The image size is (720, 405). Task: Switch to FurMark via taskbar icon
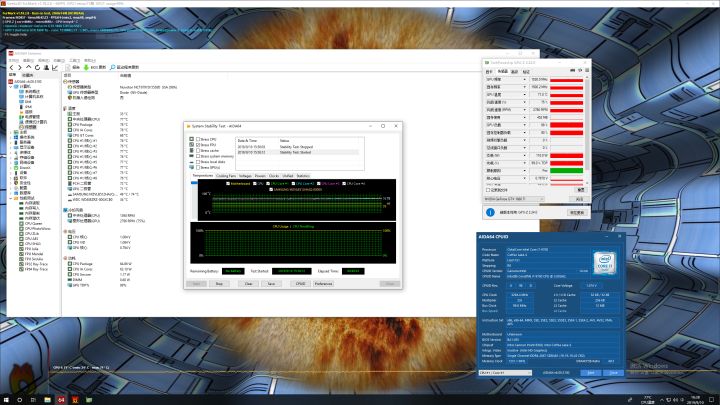point(75,400)
